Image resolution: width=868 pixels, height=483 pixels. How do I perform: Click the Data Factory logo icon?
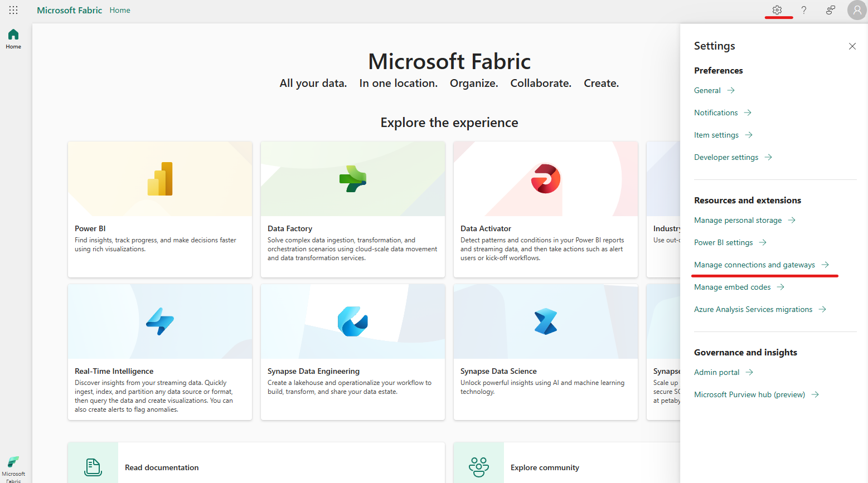click(x=353, y=179)
